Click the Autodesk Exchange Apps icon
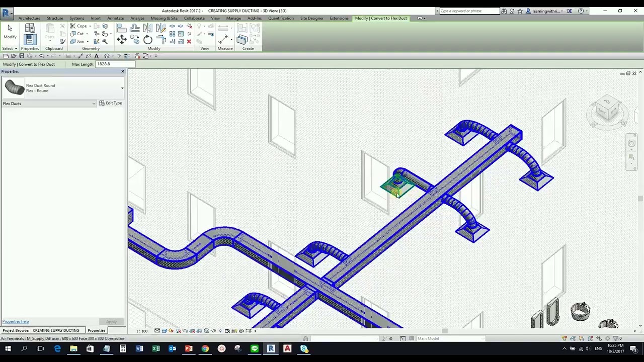Viewport: 644px width, 362px height. pos(569,11)
